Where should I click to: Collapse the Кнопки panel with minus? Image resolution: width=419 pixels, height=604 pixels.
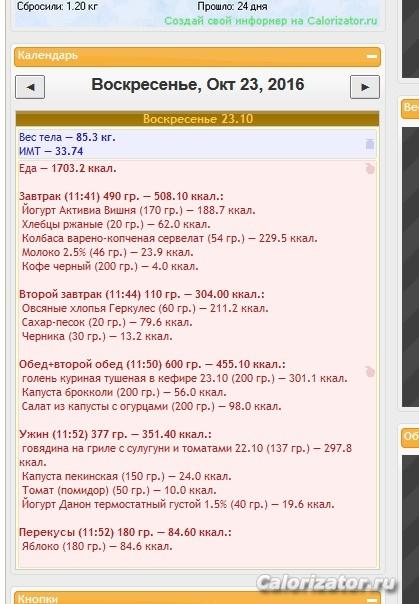[372, 599]
